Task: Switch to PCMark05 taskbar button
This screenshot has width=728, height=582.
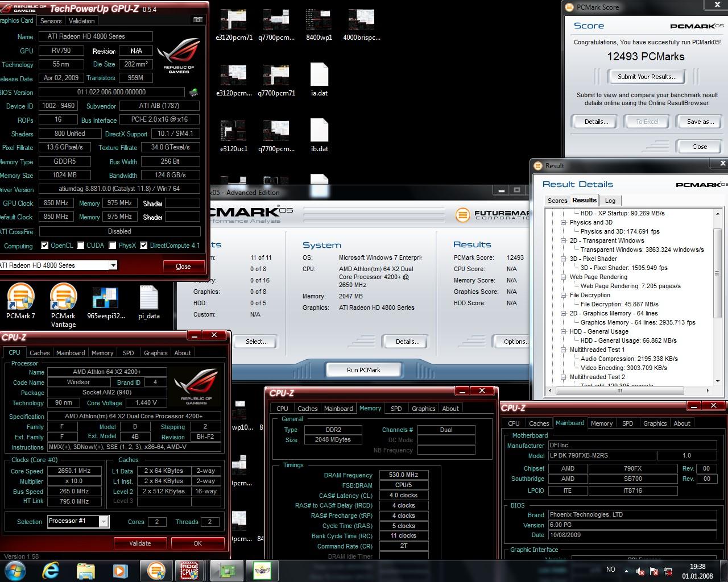Action: tap(156, 570)
